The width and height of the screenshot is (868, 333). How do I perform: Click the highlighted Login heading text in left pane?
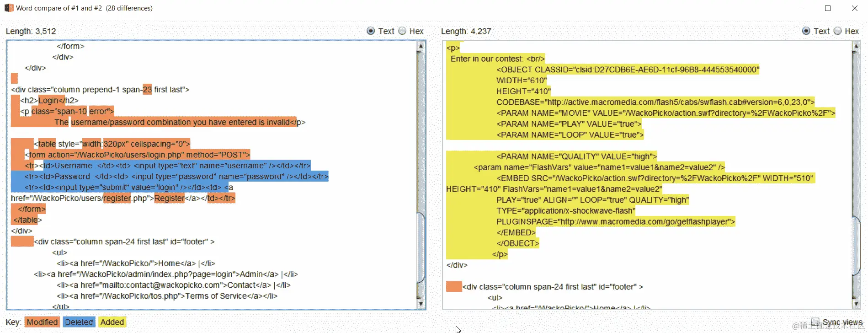(x=48, y=100)
